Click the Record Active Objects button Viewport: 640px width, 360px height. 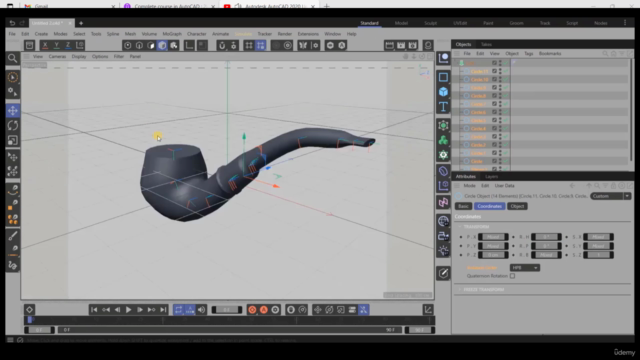pyautogui.click(x=252, y=310)
